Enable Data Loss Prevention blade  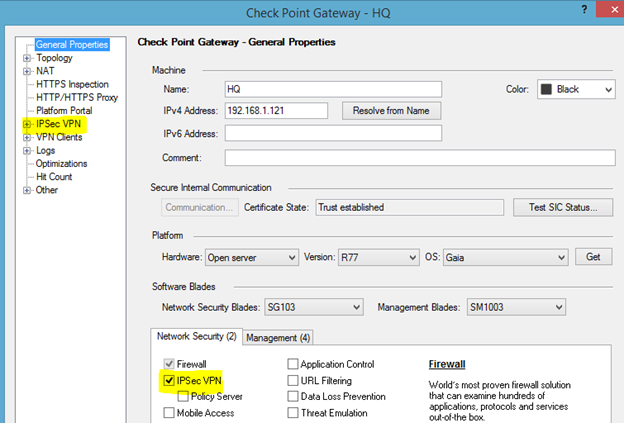tap(293, 396)
